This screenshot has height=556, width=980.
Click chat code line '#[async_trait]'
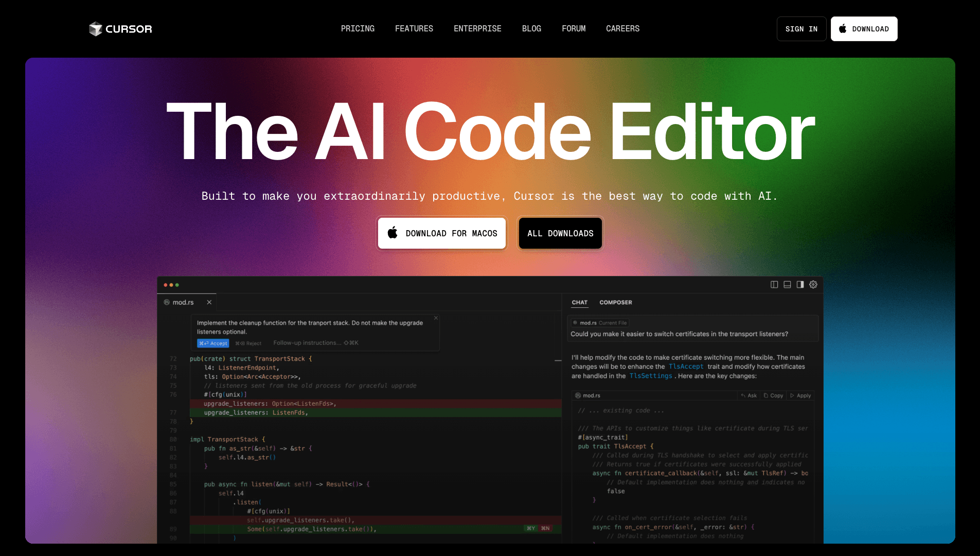pyautogui.click(x=603, y=438)
